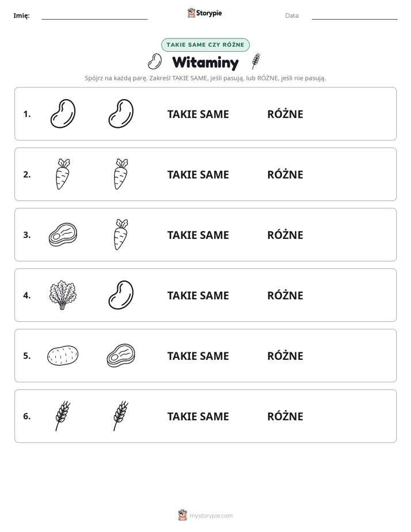Select RÓŻNE for row 4
Viewport: 411px width, 532px height.
[x=285, y=295]
